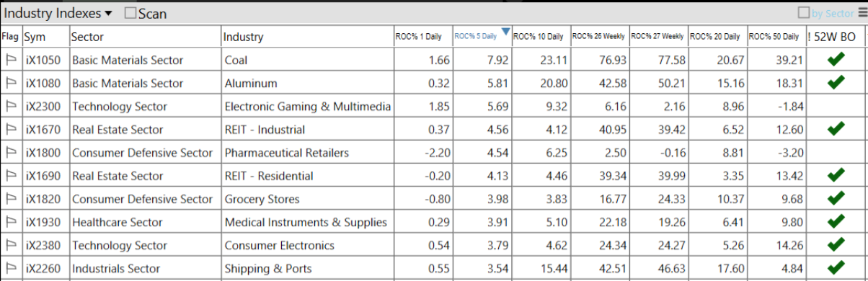Viewport: 868px width, 281px height.
Task: Flag the iX2260 Shipping & Ports row
Action: tap(11, 269)
